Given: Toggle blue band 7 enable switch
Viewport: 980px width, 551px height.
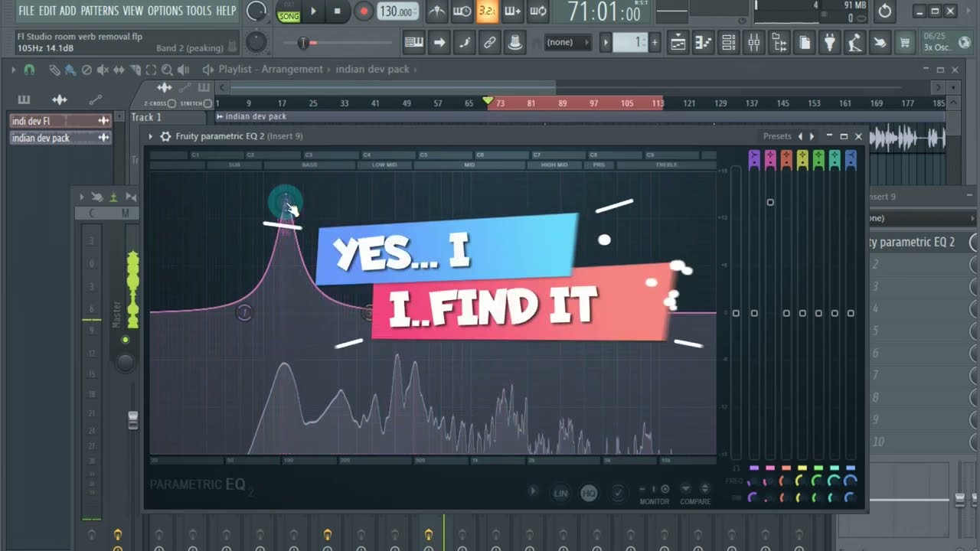Looking at the screenshot, I should tap(851, 160).
